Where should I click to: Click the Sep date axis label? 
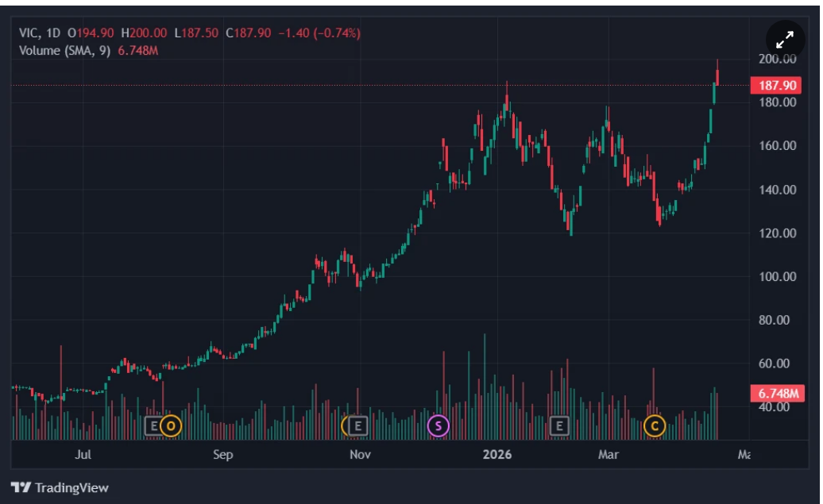coord(223,455)
